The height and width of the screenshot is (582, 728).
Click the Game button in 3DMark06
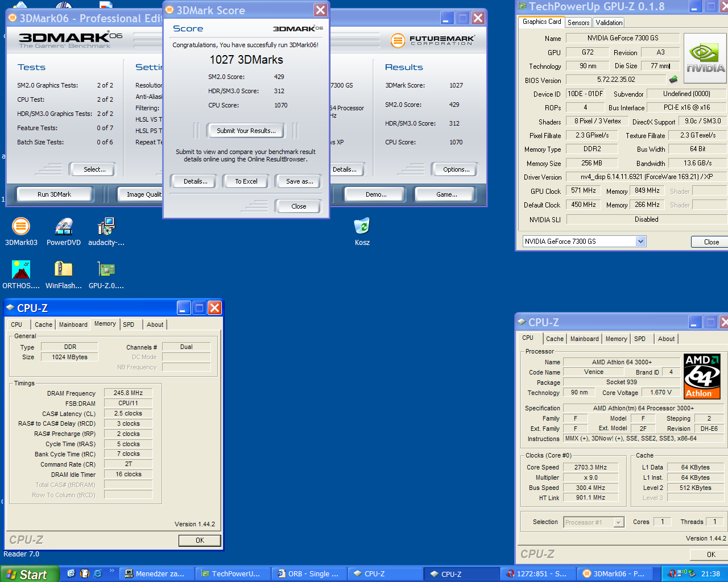click(x=446, y=194)
